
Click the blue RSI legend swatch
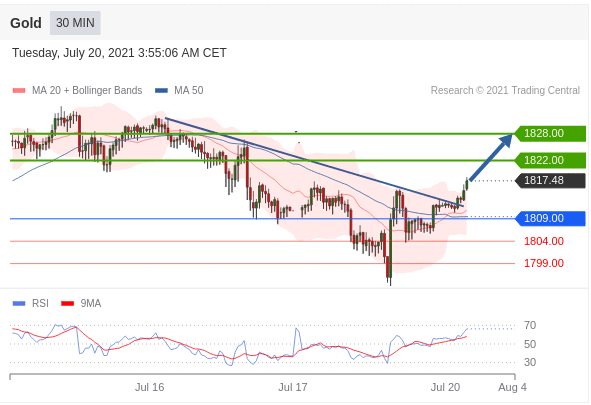tap(19, 304)
